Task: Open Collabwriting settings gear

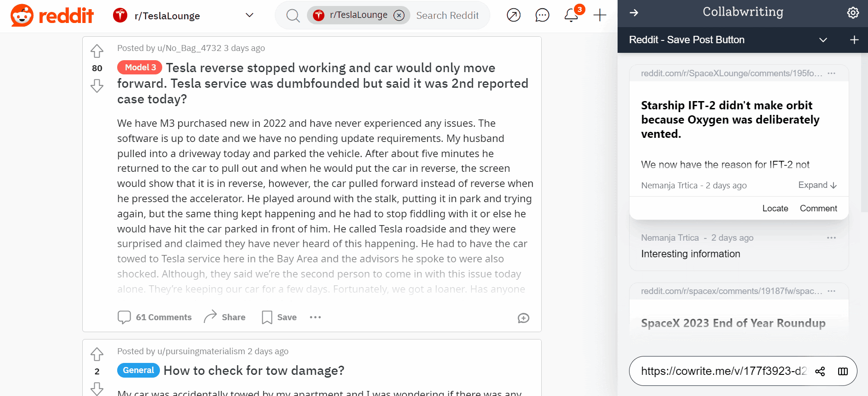Action: tap(853, 13)
